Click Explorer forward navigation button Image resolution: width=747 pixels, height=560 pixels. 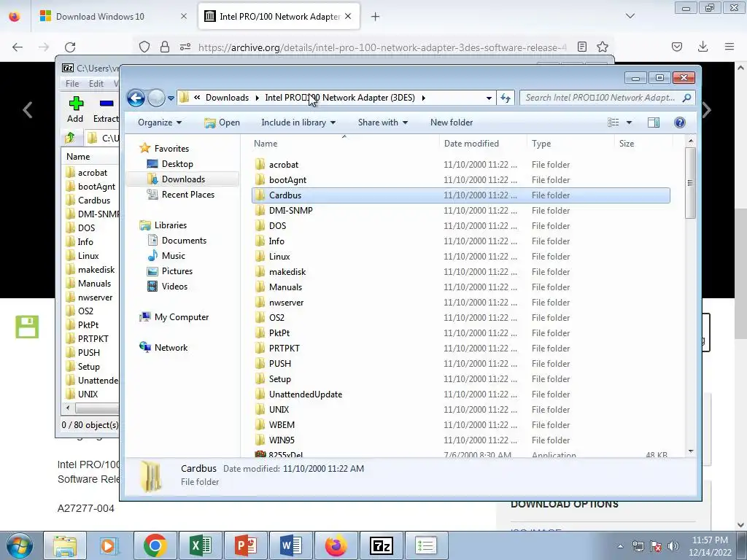pos(156,98)
